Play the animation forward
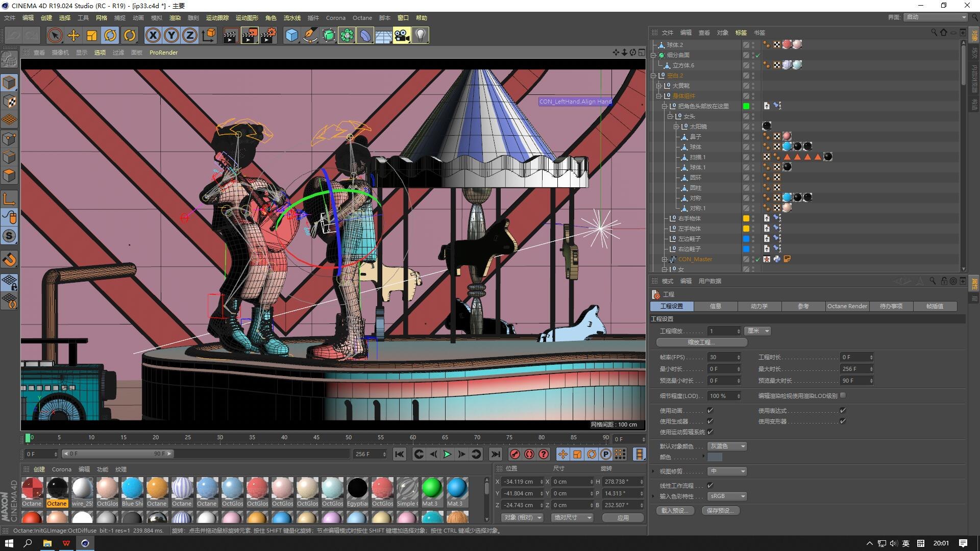Screen dimensions: 980x551 pyautogui.click(x=447, y=454)
